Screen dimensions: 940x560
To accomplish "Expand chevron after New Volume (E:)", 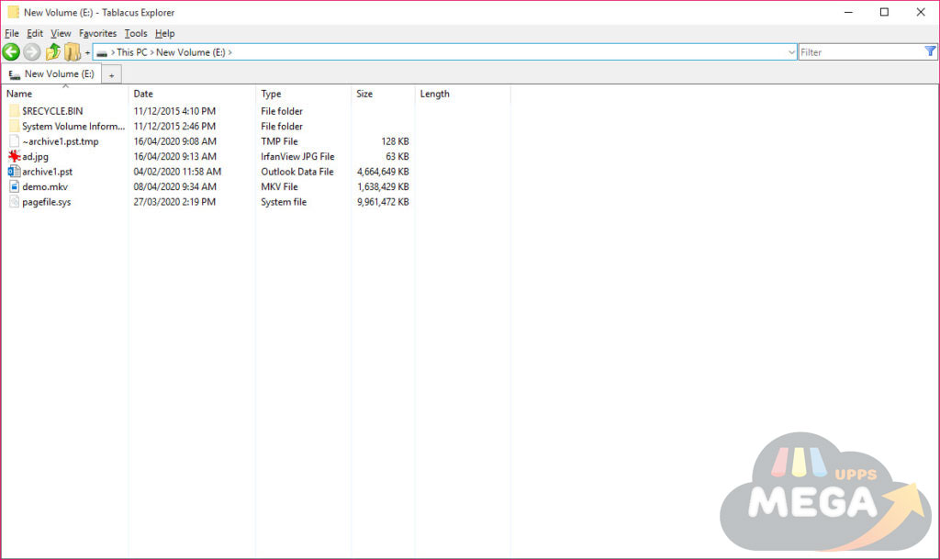I will tap(229, 52).
